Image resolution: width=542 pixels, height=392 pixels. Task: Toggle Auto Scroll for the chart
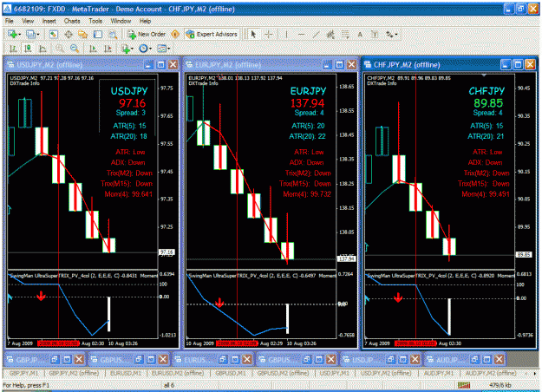pyautogui.click(x=93, y=49)
